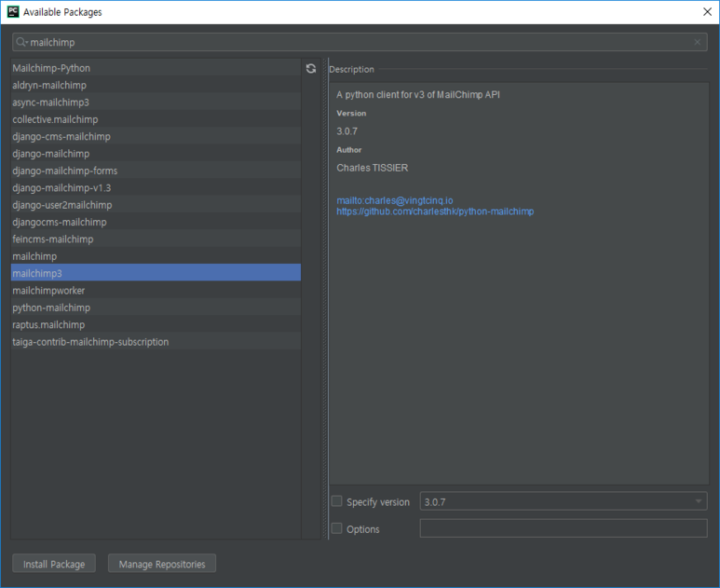
Task: Select the highlighted mailchimp3 package
Action: point(156,273)
